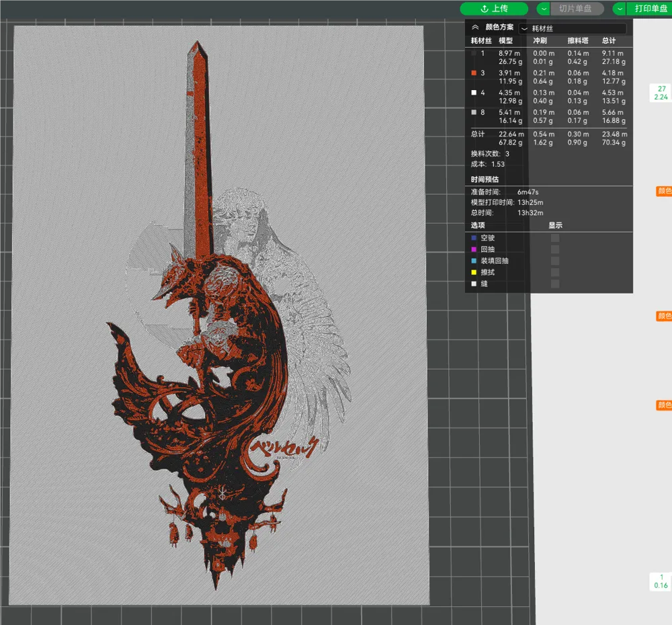
Task: Collapse the 颜色方案 panel with double chevron
Action: click(475, 27)
